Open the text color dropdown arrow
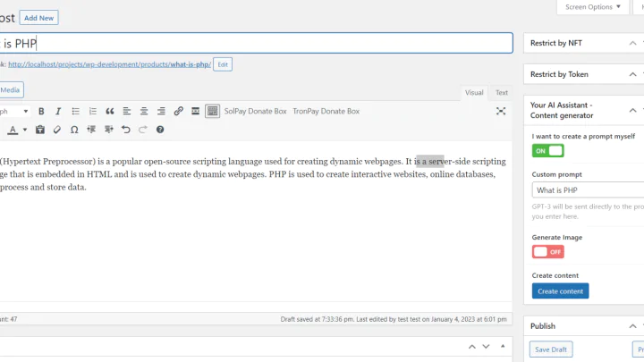Image resolution: width=644 pixels, height=362 pixels. [x=24, y=130]
